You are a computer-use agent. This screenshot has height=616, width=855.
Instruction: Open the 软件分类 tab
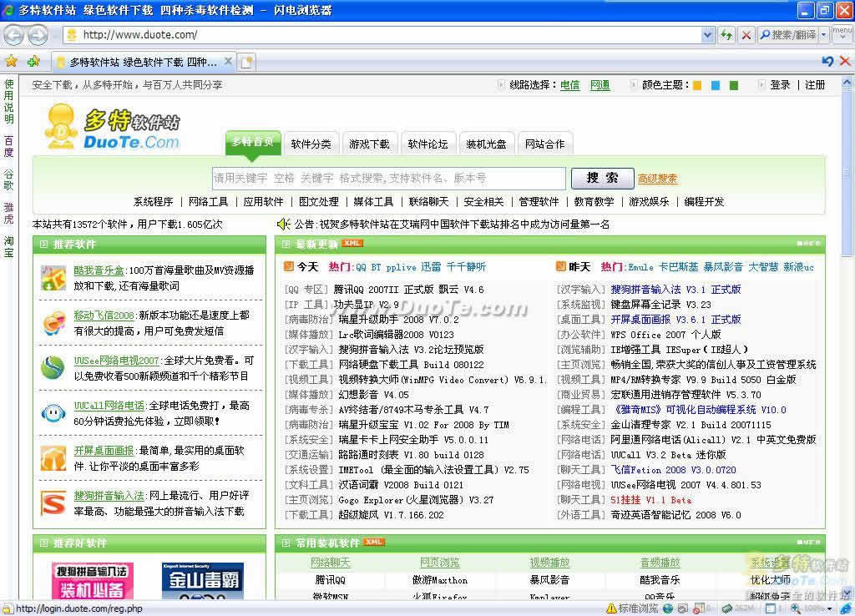point(311,144)
